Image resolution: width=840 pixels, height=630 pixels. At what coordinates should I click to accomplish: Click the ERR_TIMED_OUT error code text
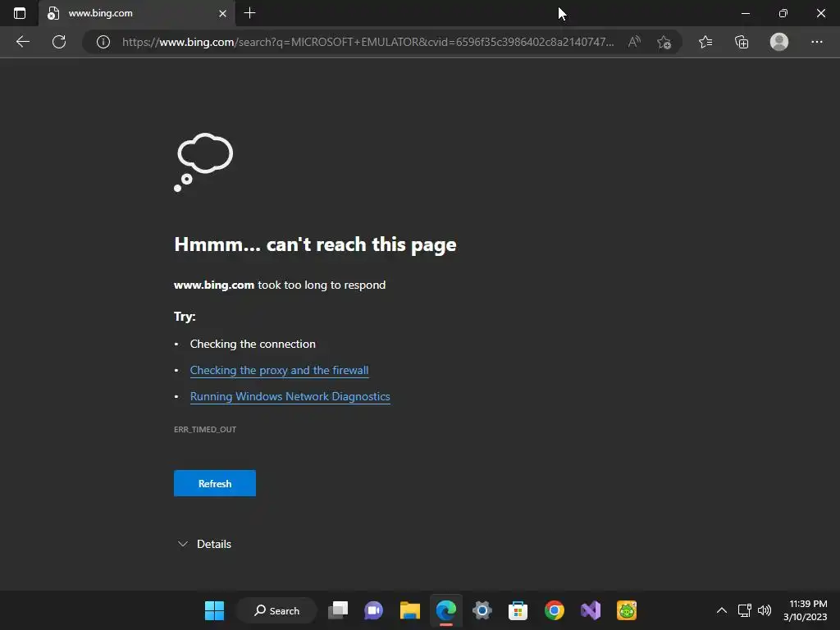pos(205,429)
